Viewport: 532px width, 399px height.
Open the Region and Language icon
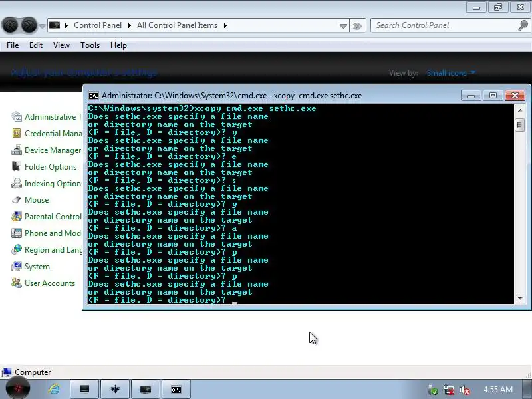(x=16, y=250)
